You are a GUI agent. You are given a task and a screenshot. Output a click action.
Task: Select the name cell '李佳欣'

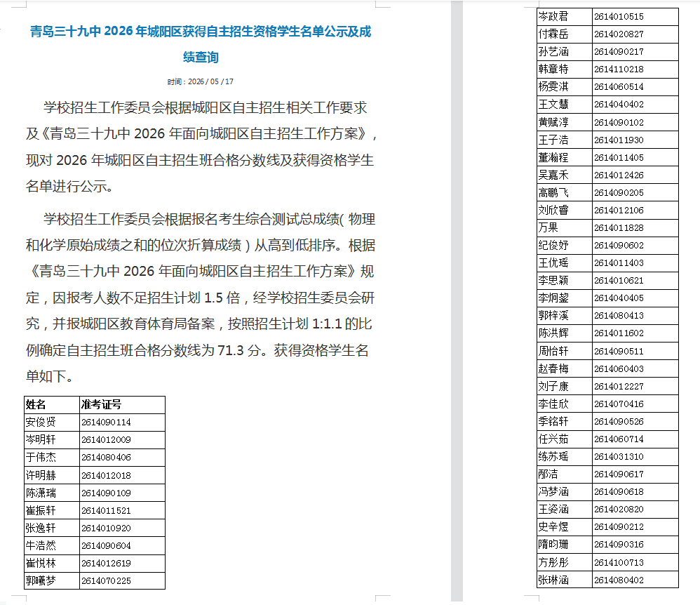pos(565,404)
